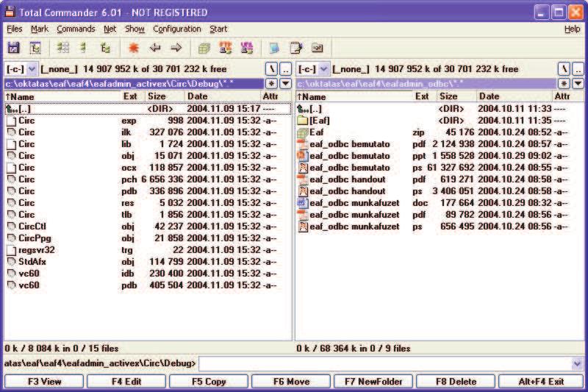Select Circ file with pch extension
This screenshot has height=392, width=588.
point(148,179)
